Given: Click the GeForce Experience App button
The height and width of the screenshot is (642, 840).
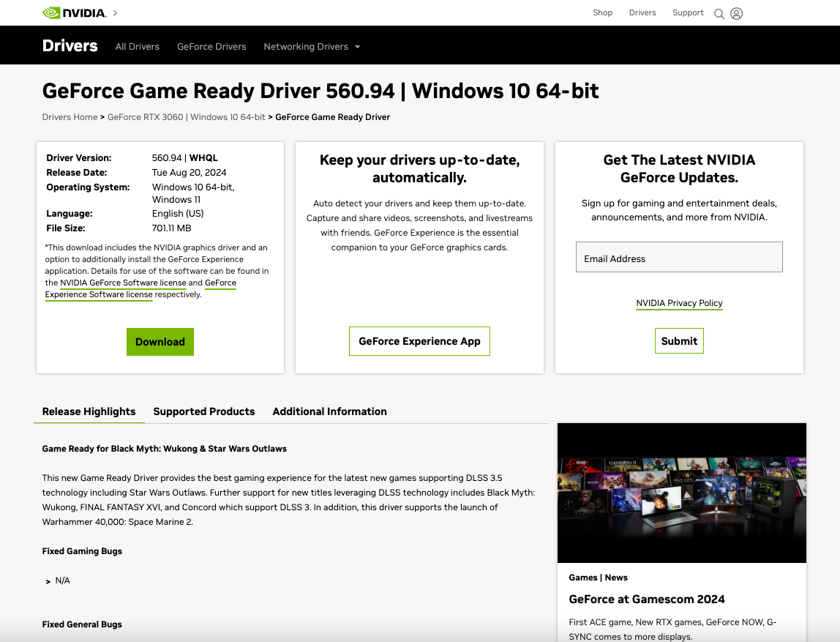Looking at the screenshot, I should [419, 341].
